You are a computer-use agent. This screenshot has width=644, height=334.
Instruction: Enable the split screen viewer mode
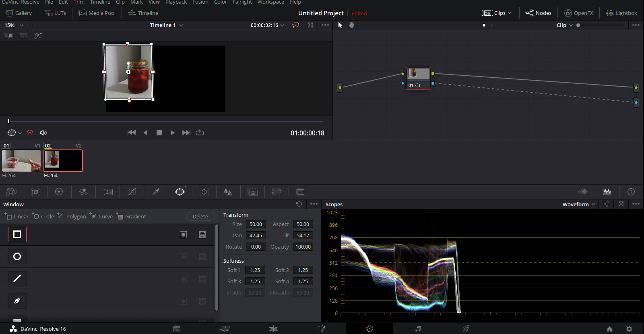(23, 35)
